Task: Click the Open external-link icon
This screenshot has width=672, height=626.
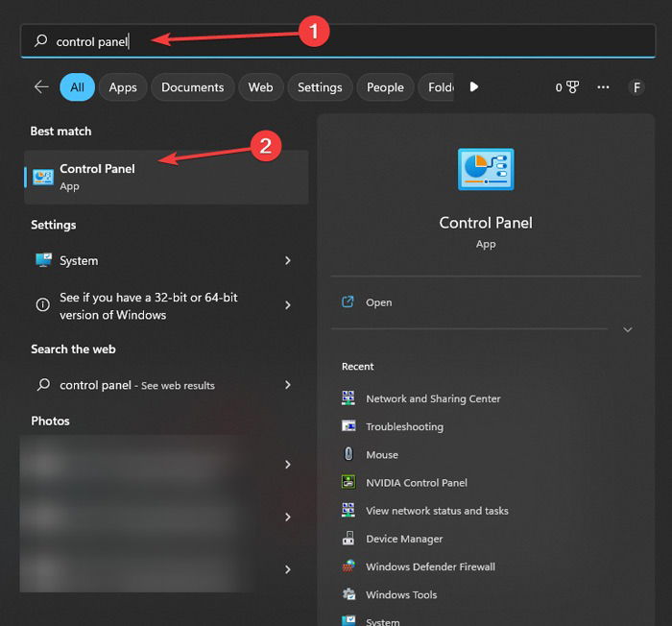Action: click(x=348, y=301)
